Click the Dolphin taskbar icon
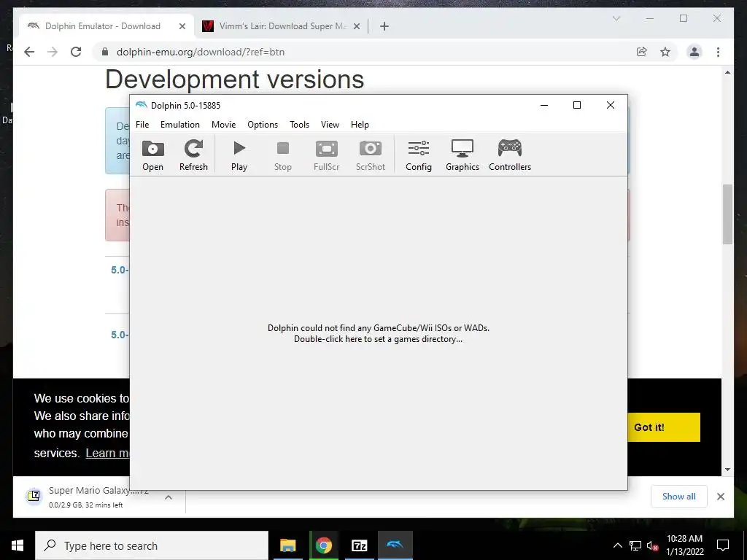This screenshot has width=747, height=560. (x=395, y=545)
